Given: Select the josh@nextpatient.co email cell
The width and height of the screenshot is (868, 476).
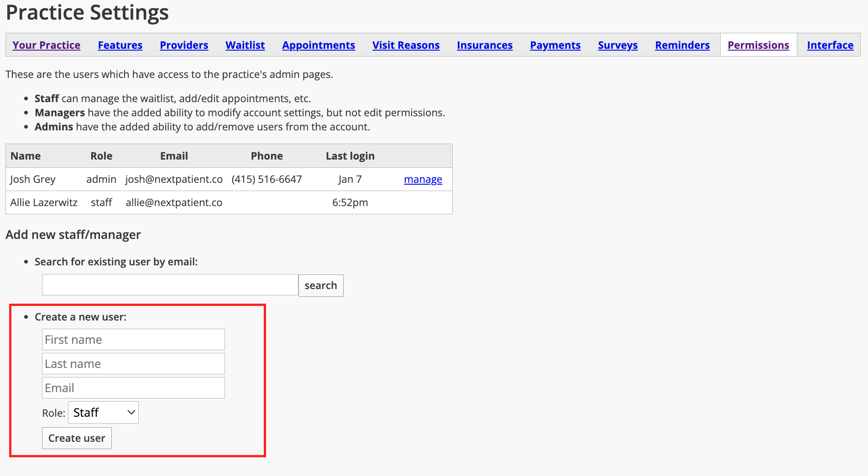Looking at the screenshot, I should (x=174, y=179).
